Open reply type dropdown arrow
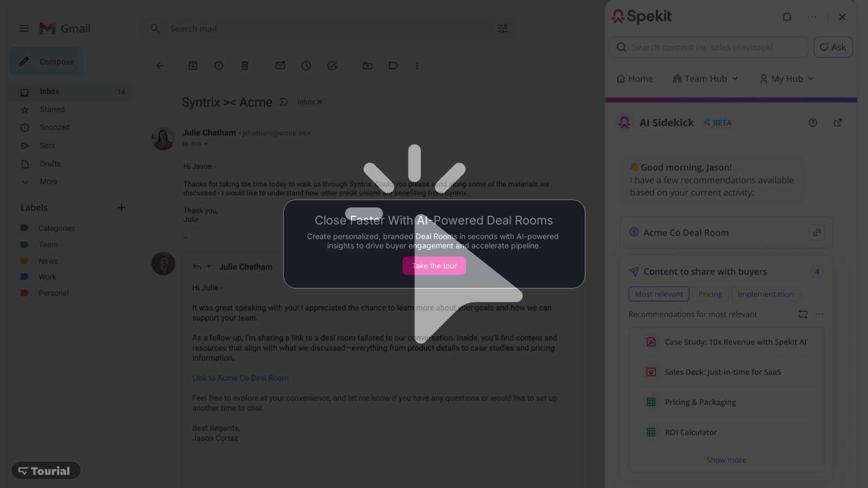The width and height of the screenshot is (868, 488). point(209,267)
